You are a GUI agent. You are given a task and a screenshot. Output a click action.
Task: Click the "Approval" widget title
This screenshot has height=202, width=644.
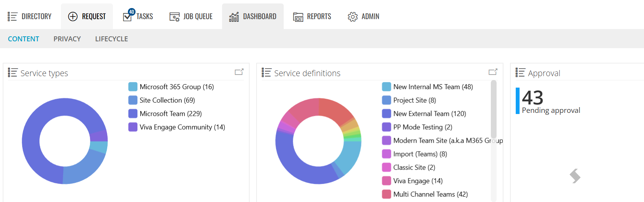(544, 73)
